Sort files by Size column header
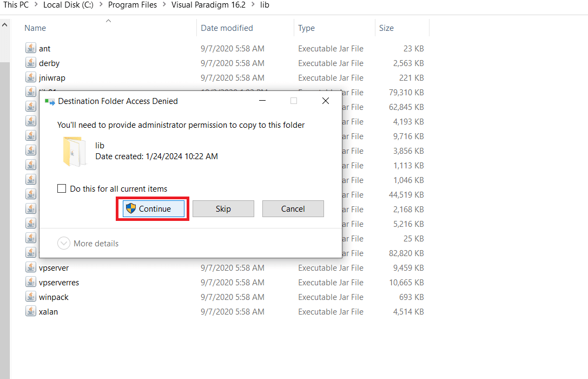Image resolution: width=588 pixels, height=379 pixels. pos(386,28)
